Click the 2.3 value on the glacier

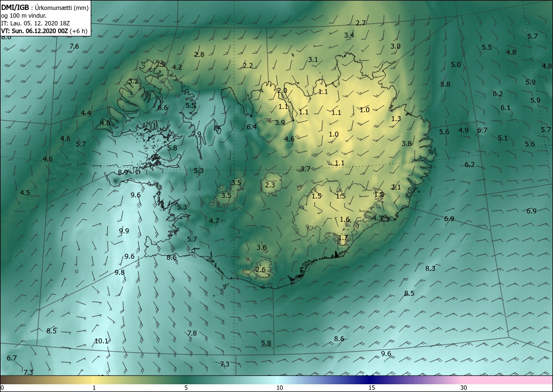tap(270, 185)
